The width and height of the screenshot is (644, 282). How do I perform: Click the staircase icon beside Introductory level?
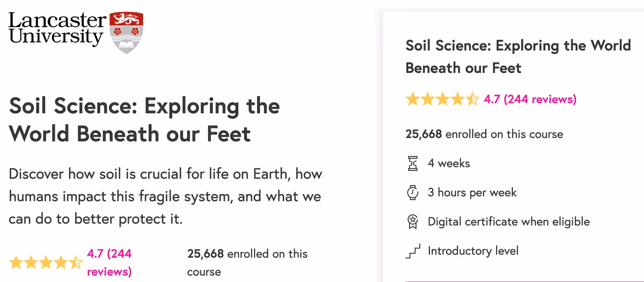[x=412, y=251]
